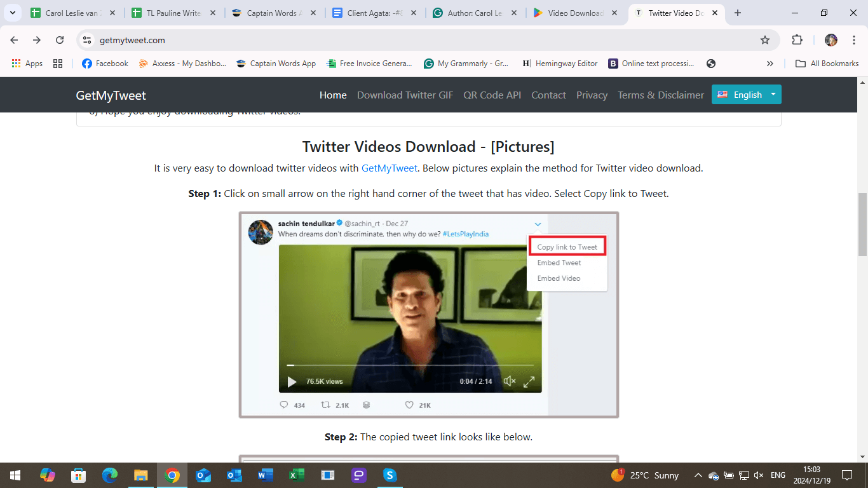Open Skype from the taskbar
This screenshot has height=488, width=868.
[x=390, y=475]
